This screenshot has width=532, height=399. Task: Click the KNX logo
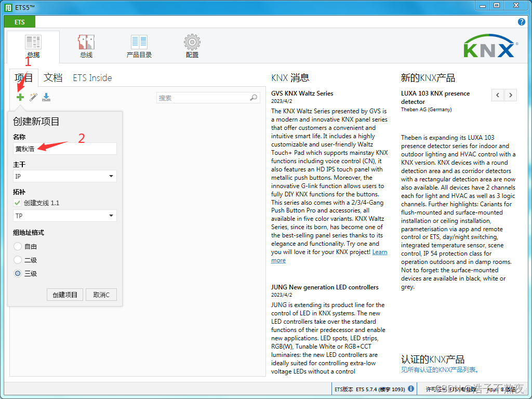(x=490, y=46)
